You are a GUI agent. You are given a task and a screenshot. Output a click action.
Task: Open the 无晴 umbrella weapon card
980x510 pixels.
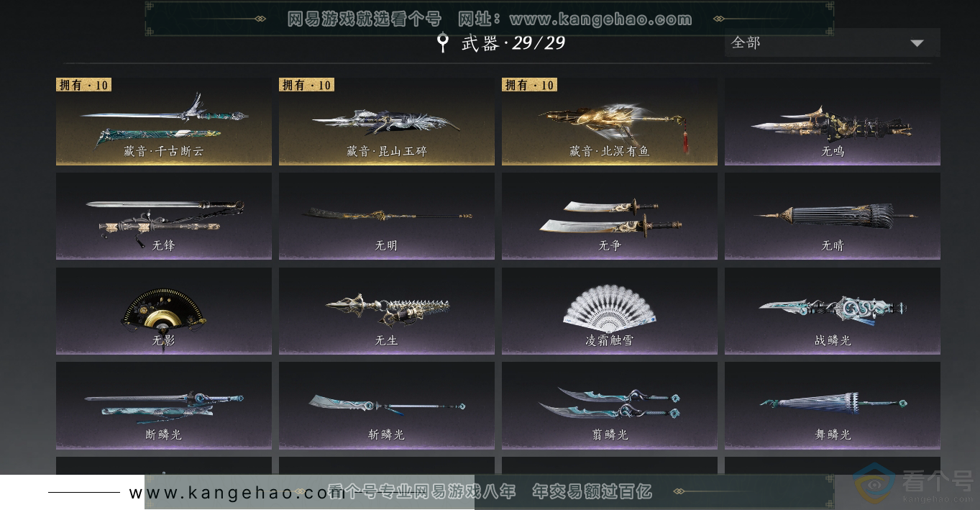point(833,216)
